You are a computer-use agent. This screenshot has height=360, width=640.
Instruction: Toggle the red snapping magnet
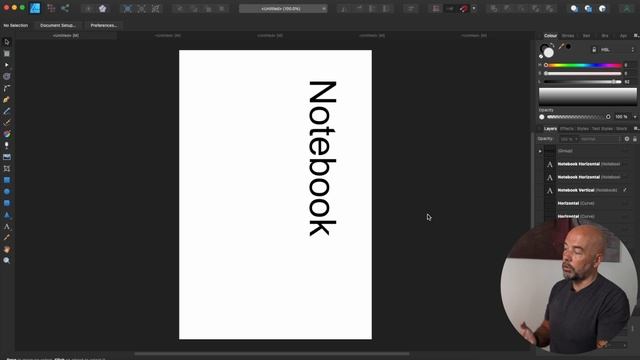click(x=464, y=9)
